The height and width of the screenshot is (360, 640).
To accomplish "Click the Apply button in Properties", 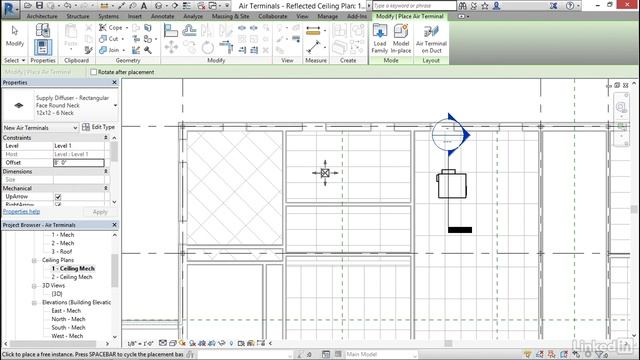I will click(100, 212).
